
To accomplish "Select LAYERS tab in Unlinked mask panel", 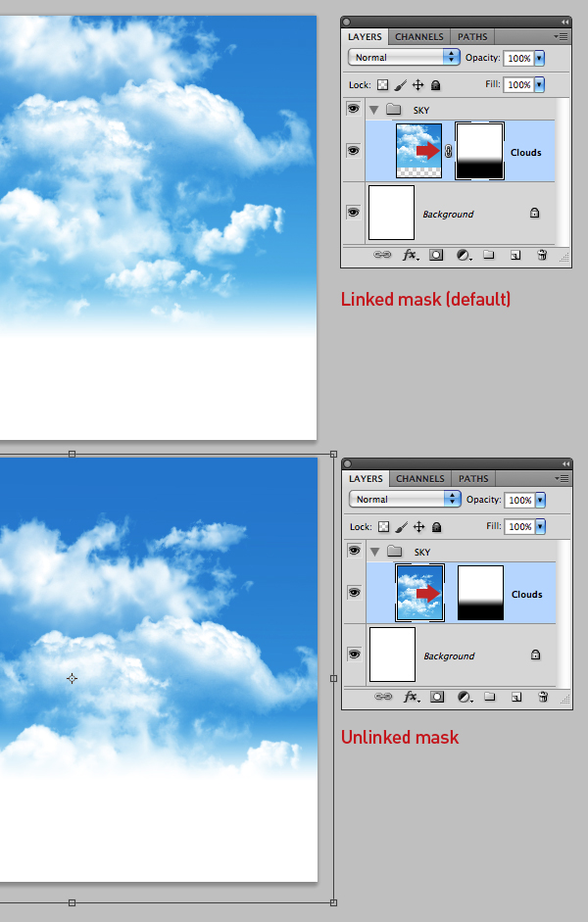I will pyautogui.click(x=366, y=479).
